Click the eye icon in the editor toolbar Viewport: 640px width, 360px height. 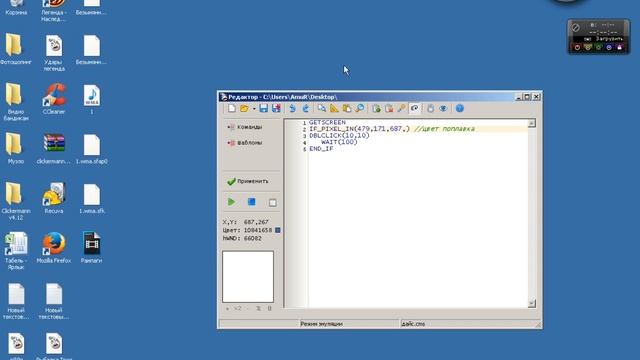[x=443, y=109]
